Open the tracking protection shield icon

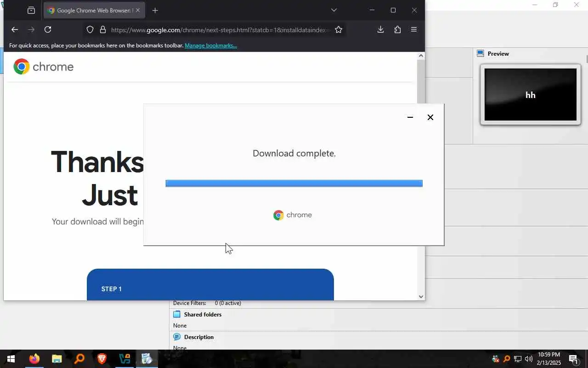90,29
